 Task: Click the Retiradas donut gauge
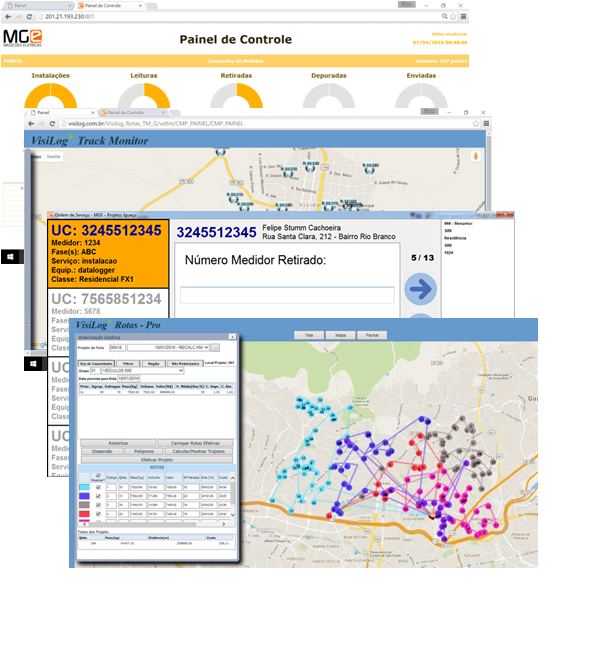click(x=237, y=97)
